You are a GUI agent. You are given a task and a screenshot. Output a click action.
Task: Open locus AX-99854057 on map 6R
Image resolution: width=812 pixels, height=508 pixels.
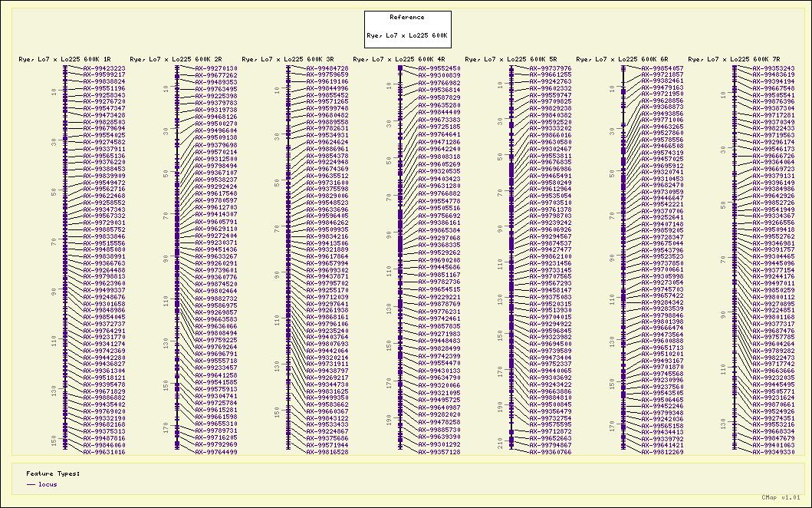click(662, 69)
